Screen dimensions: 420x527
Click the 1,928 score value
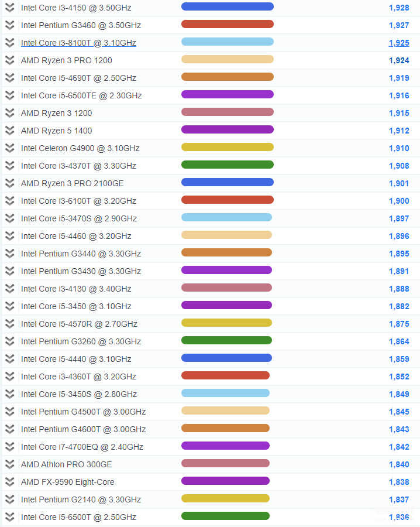(399, 8)
